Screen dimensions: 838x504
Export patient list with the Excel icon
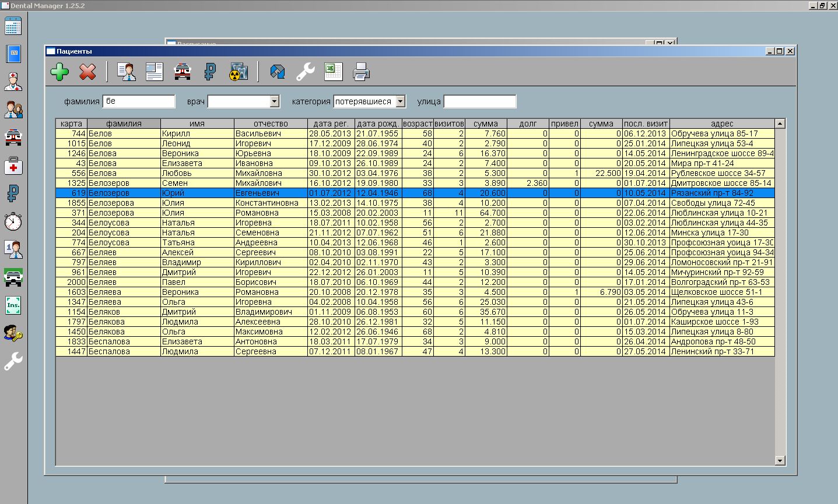(333, 72)
